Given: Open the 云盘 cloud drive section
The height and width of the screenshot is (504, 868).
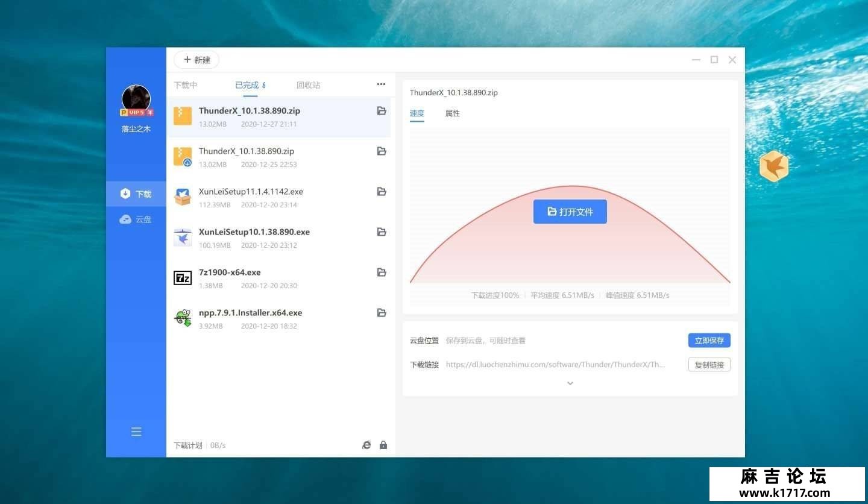Looking at the screenshot, I should tap(136, 219).
